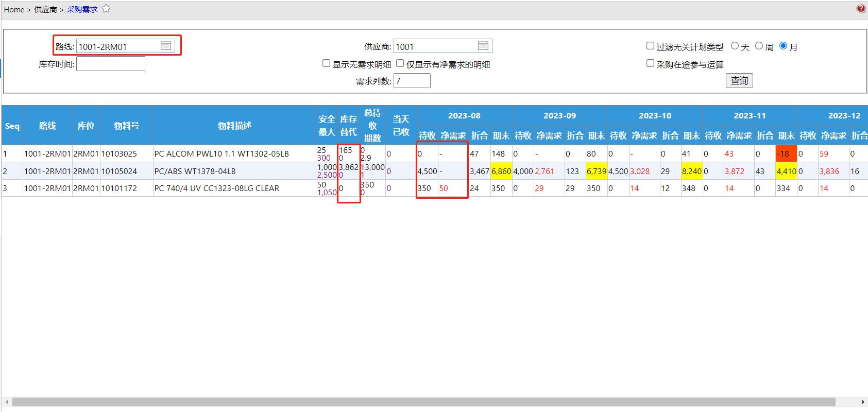The width and height of the screenshot is (868, 412).
Task: Click PC ALCOM PWL10 1.1 WT1302-05LB description
Action: [x=222, y=153]
